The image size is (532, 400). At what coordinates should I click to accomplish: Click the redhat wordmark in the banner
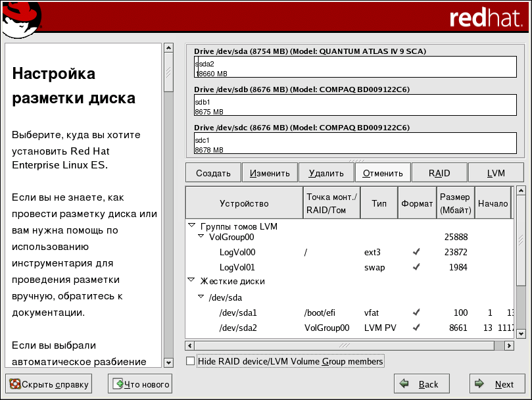(x=485, y=18)
